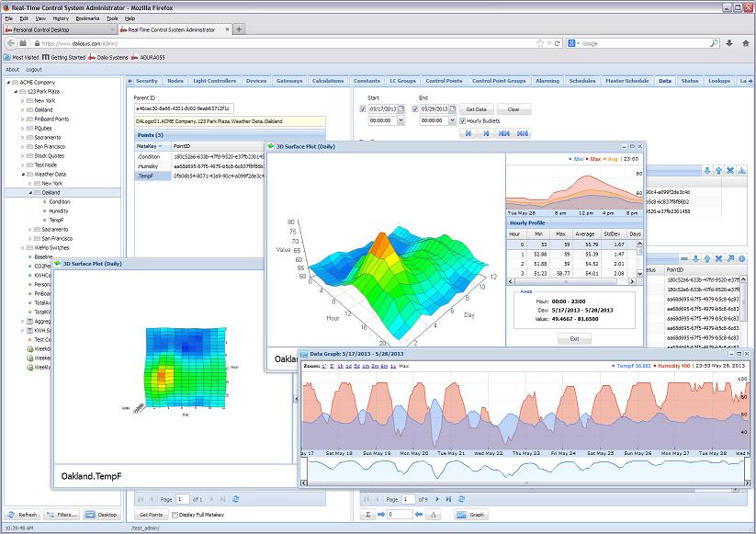Expand Stock Quotes node

click(23, 156)
